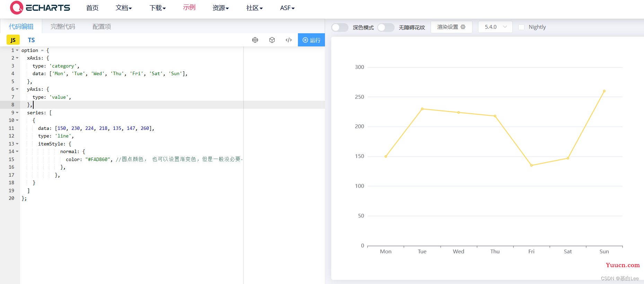Click the 'Sun' entry in xAxis data
This screenshot has width=644, height=284.
(175, 73)
